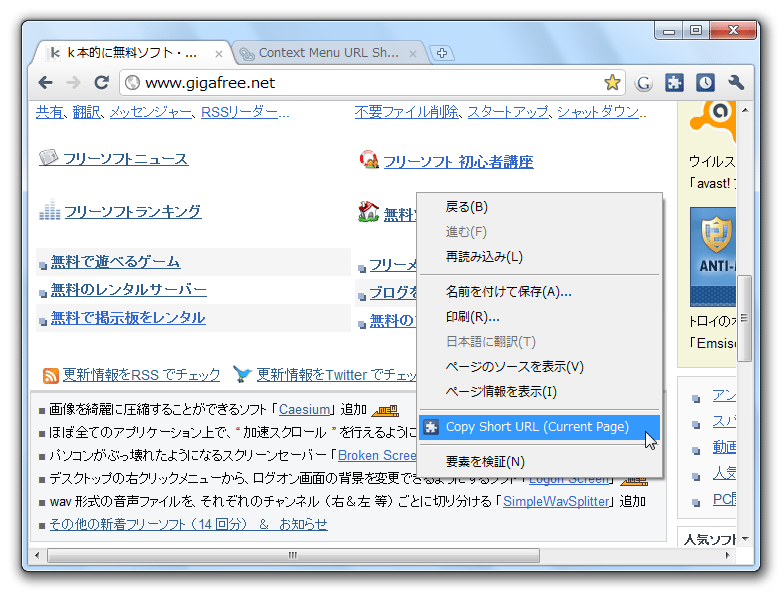Click the lifebuoy icon beside 初心者講座
Viewport: 784px width, 594px height.
369,160
